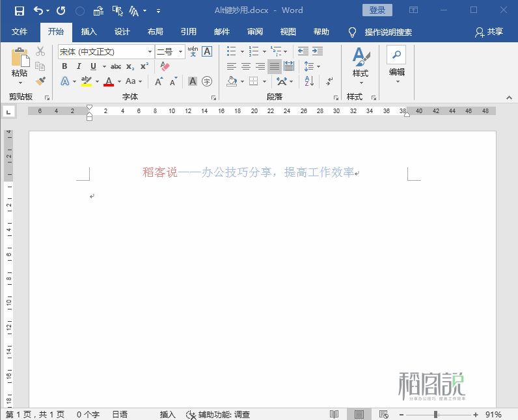
Task: Adjust the zoom slider handle
Action: 436,414
